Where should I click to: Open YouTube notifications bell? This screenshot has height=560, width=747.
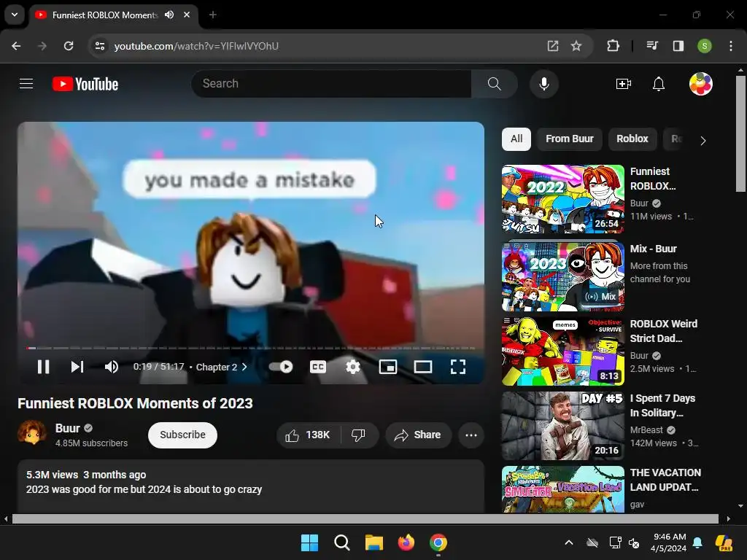click(x=659, y=84)
